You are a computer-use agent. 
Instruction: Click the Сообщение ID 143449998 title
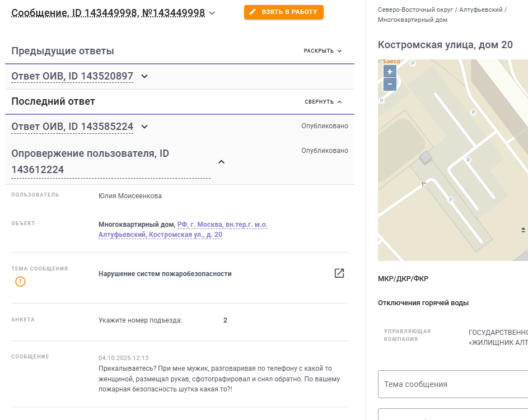pos(108,13)
